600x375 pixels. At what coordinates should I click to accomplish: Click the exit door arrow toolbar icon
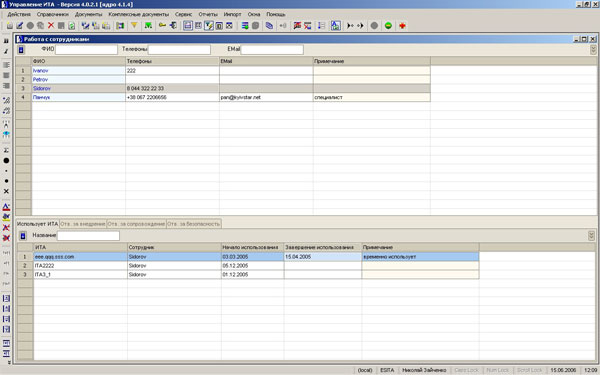coord(173,25)
